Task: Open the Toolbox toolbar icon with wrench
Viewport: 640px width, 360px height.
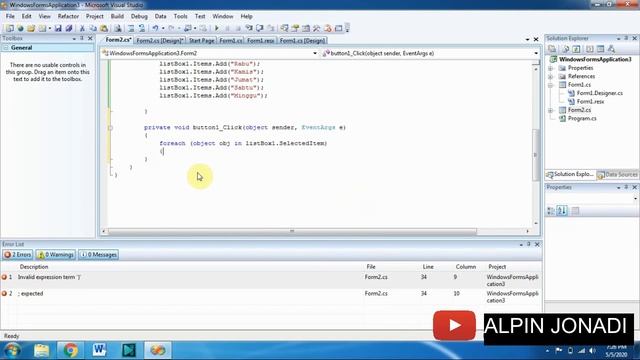Action: coord(316,28)
